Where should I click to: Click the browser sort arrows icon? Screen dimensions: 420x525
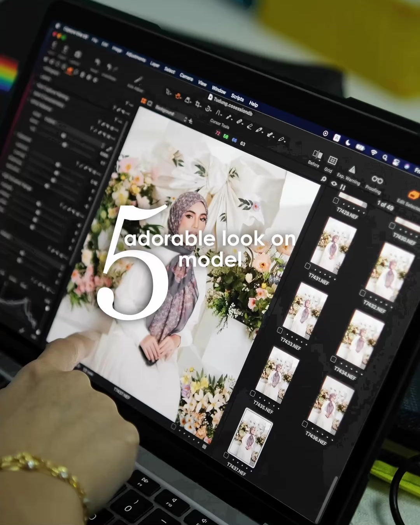pyautogui.click(x=343, y=187)
